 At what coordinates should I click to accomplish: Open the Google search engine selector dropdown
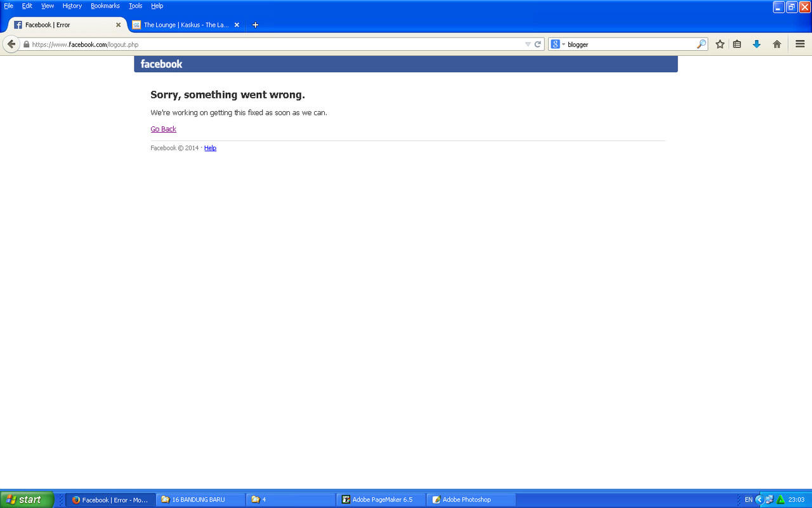click(x=558, y=44)
